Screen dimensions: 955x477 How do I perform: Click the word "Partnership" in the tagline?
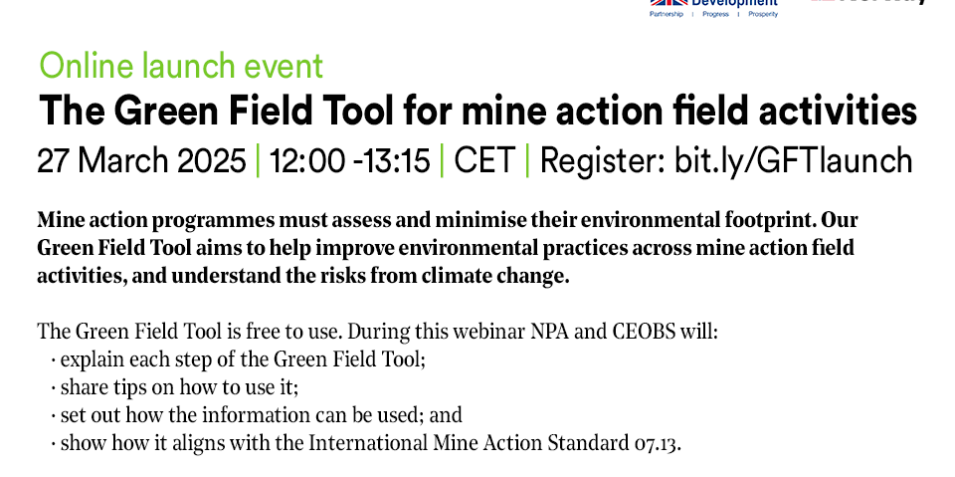[x=666, y=14]
